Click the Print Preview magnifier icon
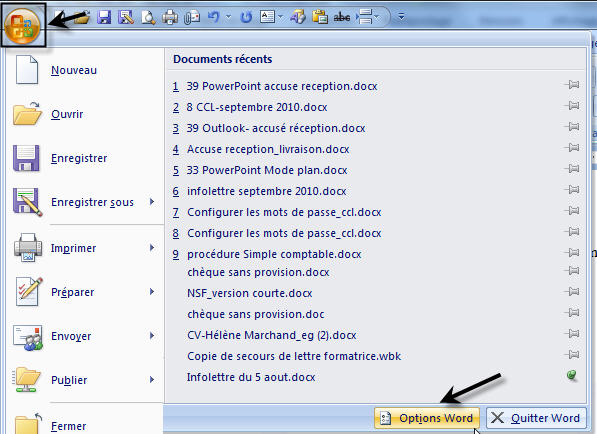597x434 pixels. (148, 17)
